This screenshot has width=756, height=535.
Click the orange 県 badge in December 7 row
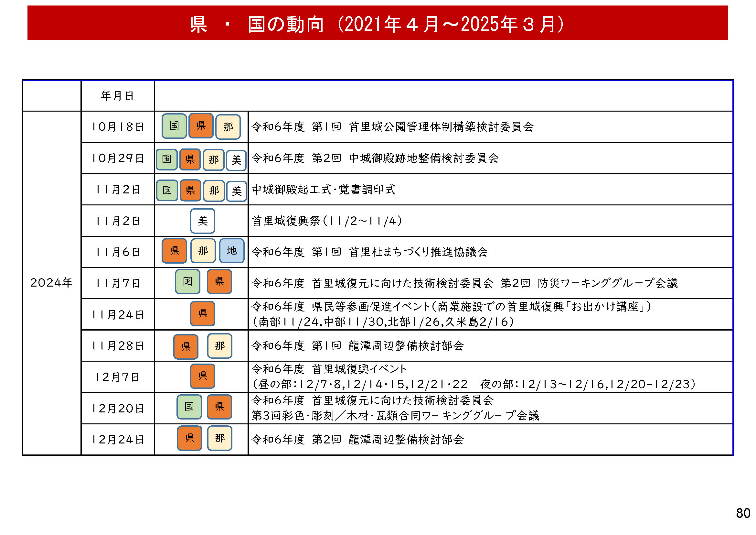(203, 376)
